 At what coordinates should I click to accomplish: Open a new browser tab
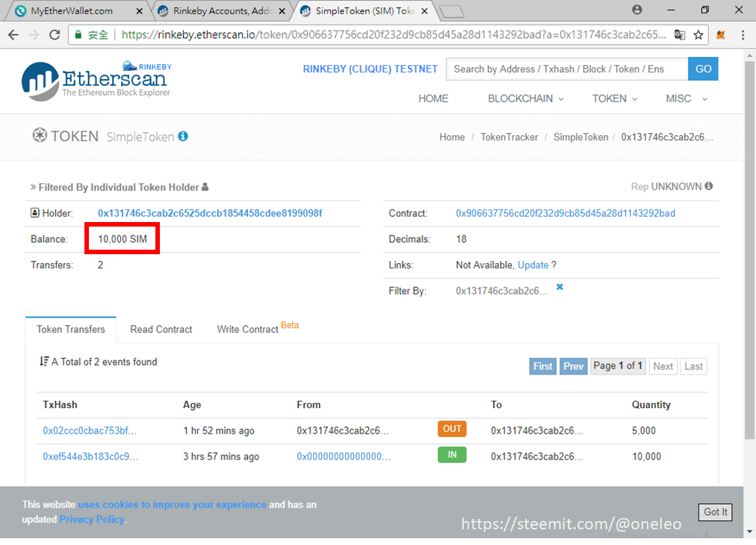tap(452, 11)
